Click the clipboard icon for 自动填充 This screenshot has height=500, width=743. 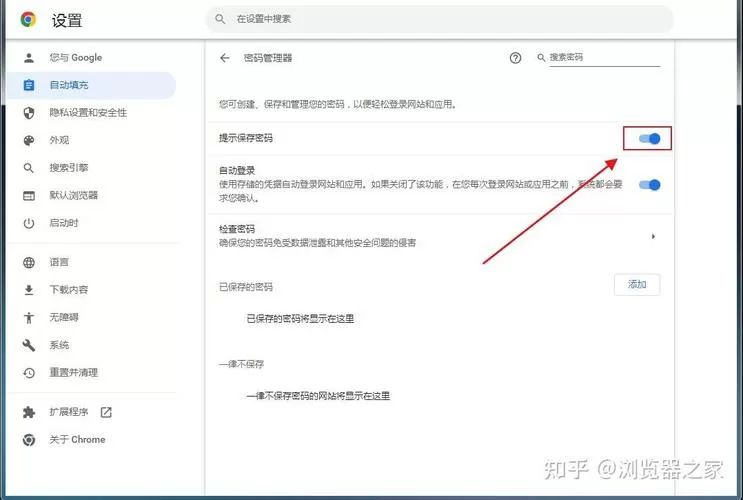[x=29, y=85]
